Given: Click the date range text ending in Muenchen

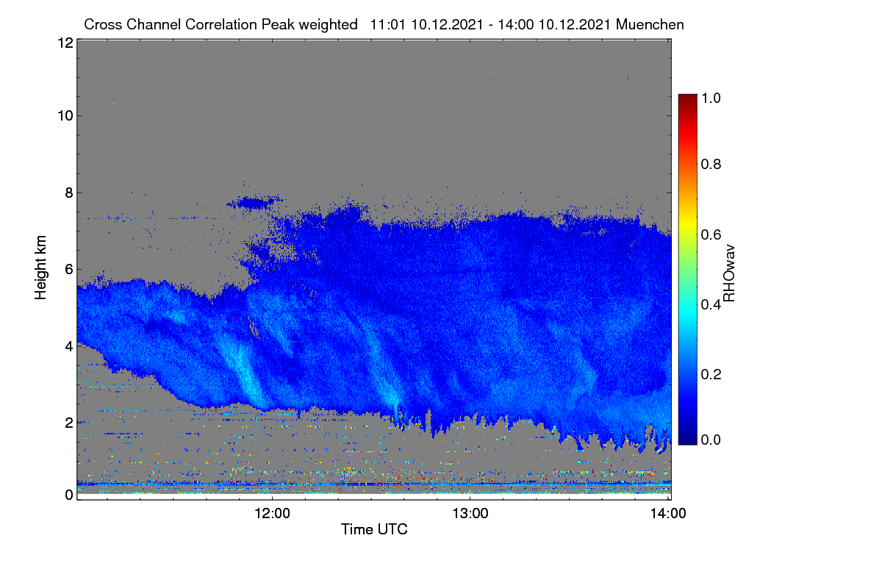Looking at the screenshot, I should pos(527,24).
